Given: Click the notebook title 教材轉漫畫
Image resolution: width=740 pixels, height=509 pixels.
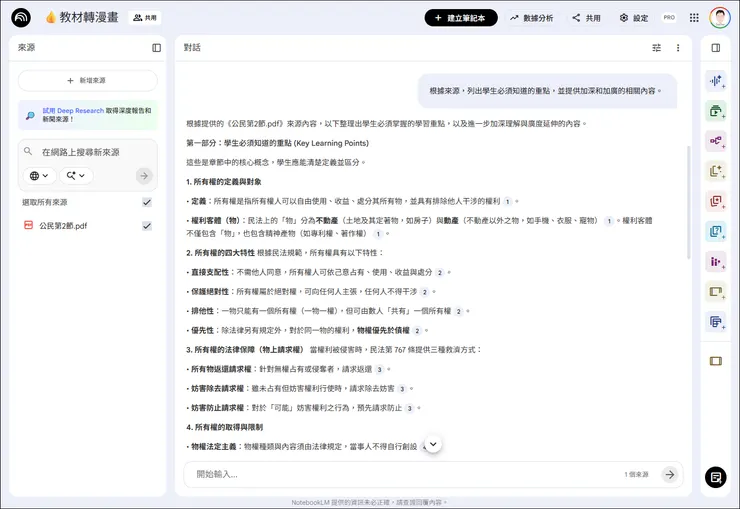Looking at the screenshot, I should click(89, 17).
